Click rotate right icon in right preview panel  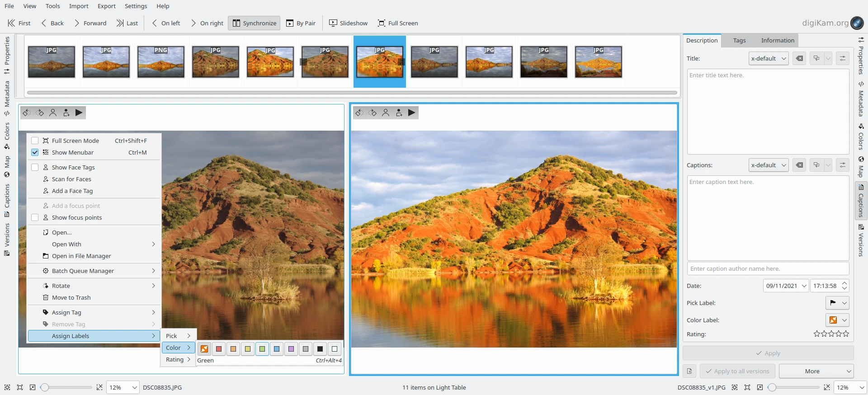click(373, 113)
